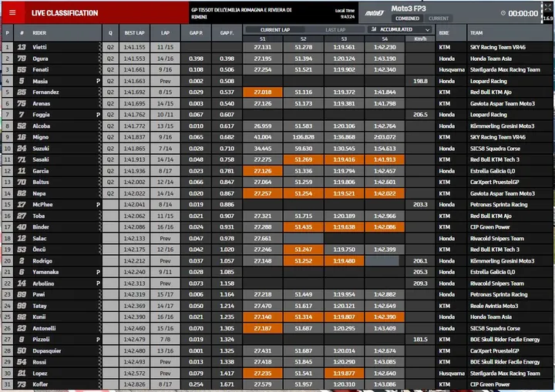Select Vietti's best lap 1:41.155
The height and width of the screenshot is (392, 555).
pyautogui.click(x=134, y=47)
